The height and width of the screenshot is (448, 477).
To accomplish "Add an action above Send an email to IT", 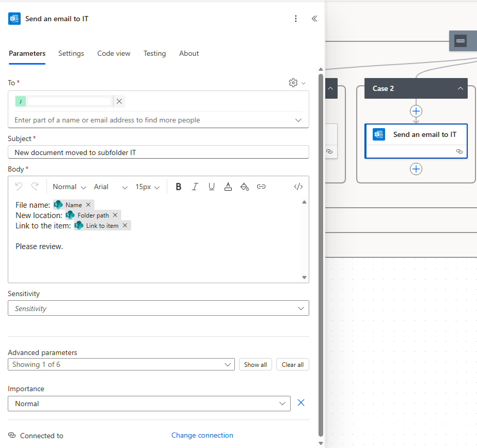I will pos(416,111).
